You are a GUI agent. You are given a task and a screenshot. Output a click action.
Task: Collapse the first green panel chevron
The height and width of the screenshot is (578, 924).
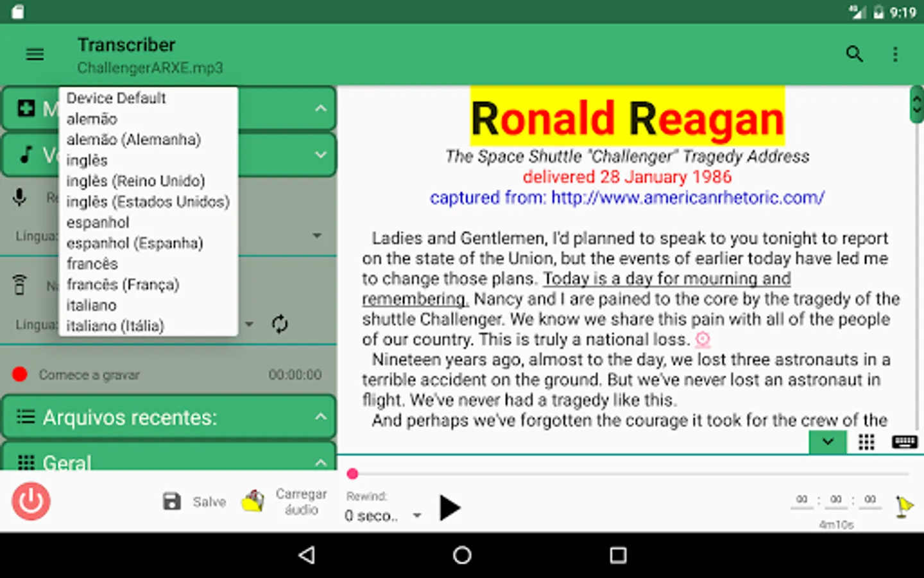320,109
